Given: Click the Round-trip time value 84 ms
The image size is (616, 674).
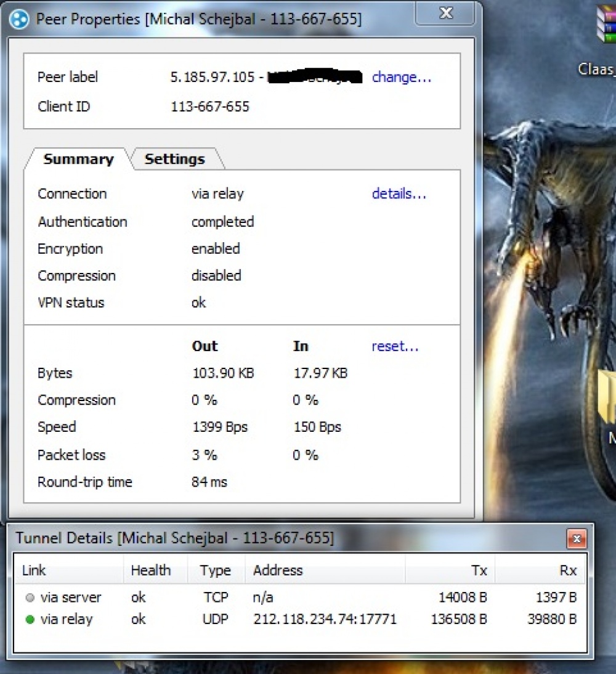Looking at the screenshot, I should coord(209,482).
